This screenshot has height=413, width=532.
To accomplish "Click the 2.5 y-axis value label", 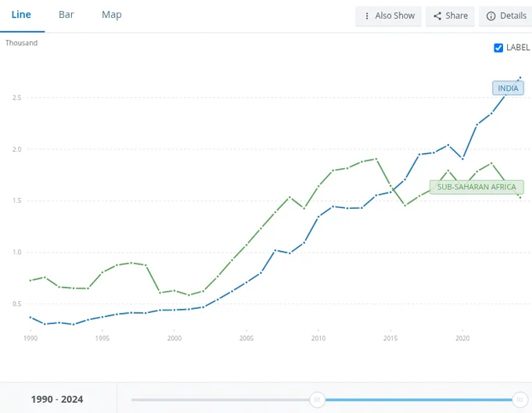I will tap(17, 98).
